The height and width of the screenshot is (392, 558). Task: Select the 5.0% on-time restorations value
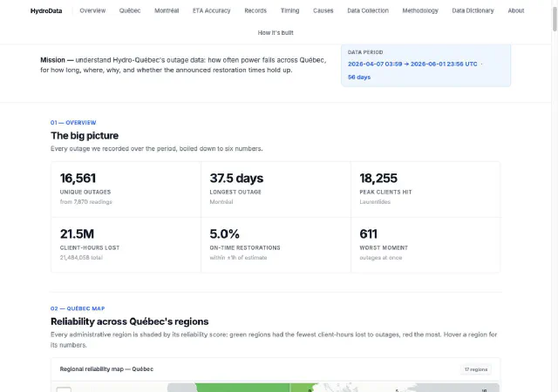pos(225,234)
